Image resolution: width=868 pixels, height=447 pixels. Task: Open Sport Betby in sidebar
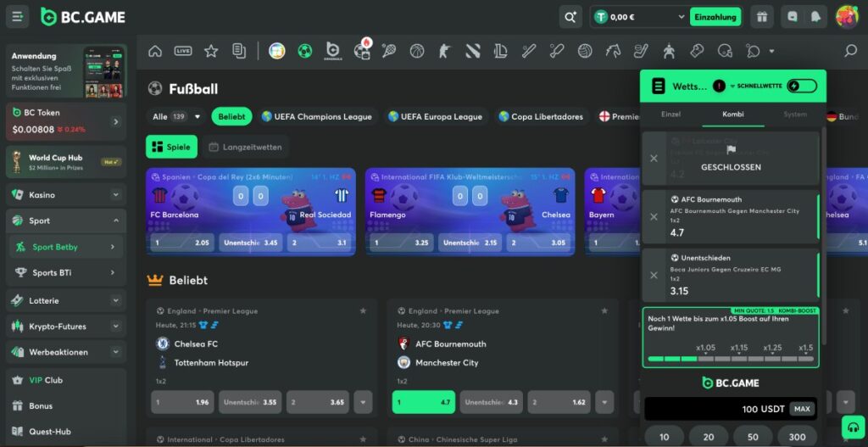66,247
